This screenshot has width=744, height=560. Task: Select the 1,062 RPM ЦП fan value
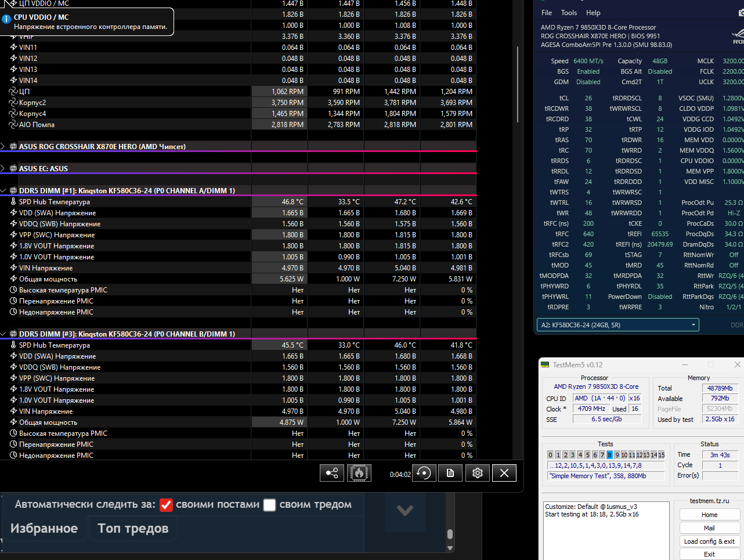pos(287,92)
